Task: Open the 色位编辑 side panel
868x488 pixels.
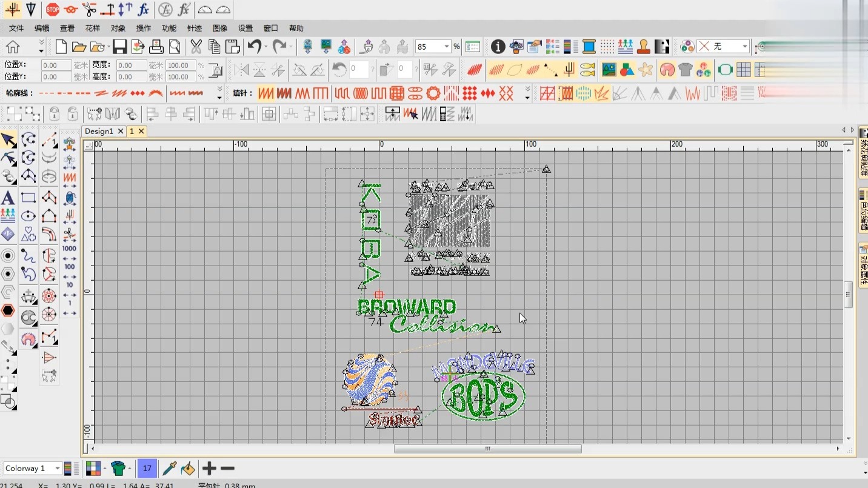Action: (863, 211)
